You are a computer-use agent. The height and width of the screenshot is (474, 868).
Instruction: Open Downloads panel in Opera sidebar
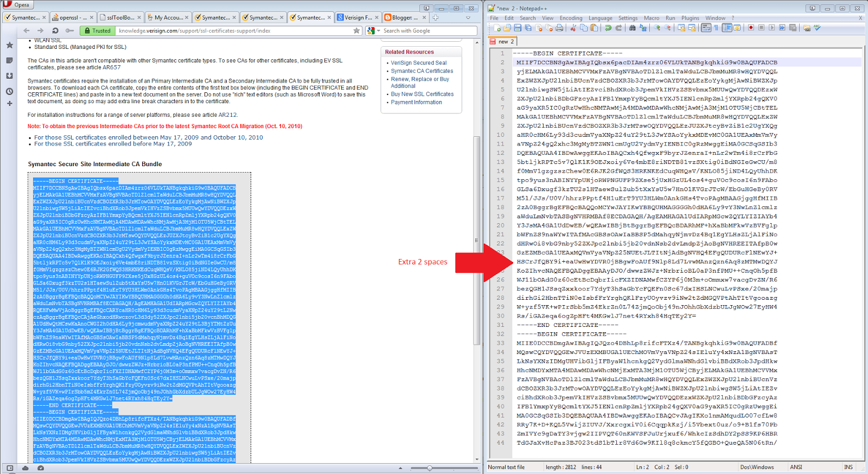tap(9, 75)
